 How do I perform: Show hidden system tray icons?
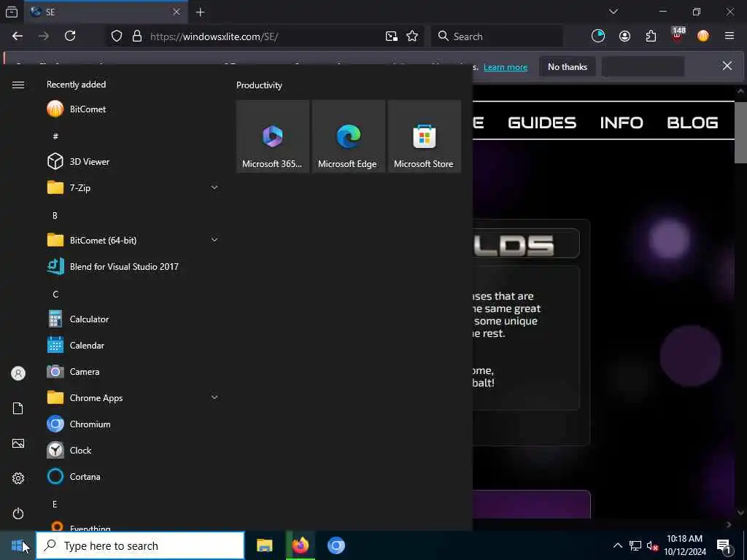(617, 545)
